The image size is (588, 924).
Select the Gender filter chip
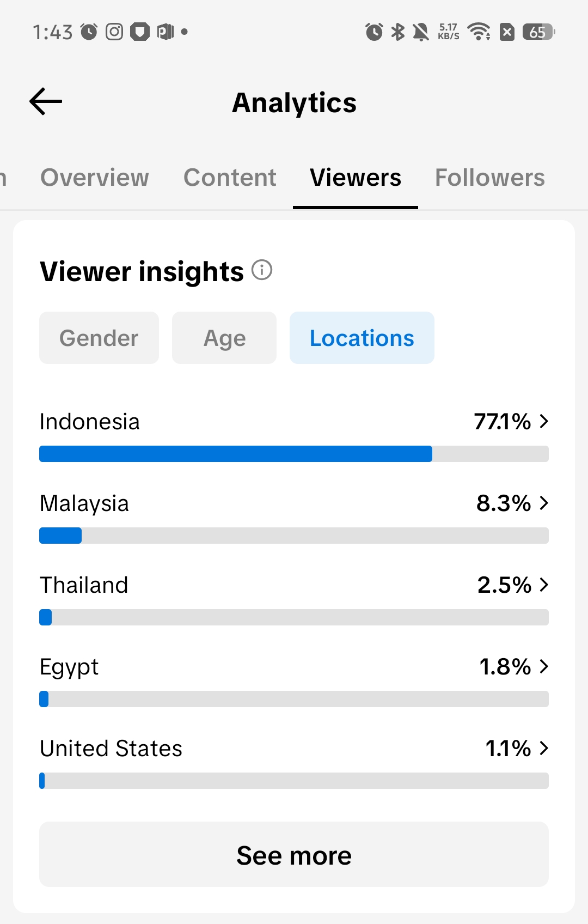coord(99,338)
